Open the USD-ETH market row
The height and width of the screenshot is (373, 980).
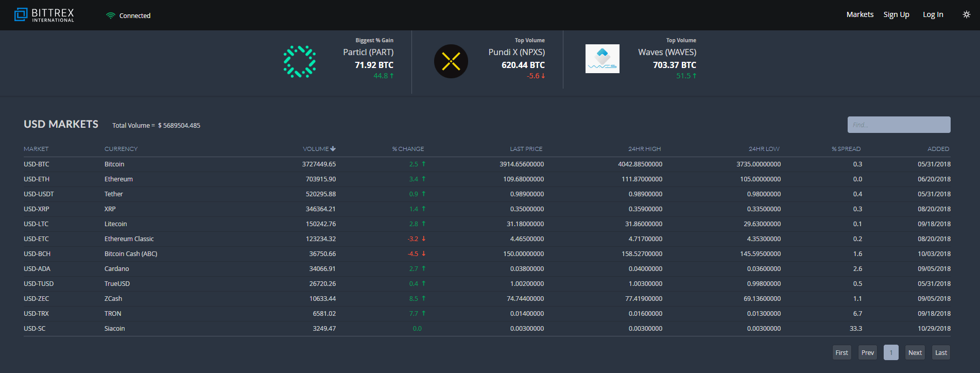click(37, 179)
